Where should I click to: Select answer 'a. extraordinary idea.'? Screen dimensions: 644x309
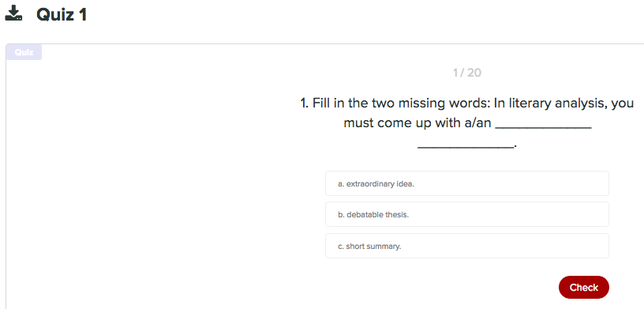[x=467, y=183]
